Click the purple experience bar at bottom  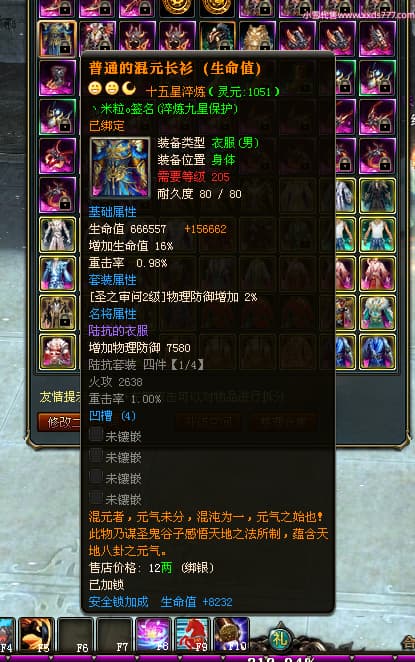pyautogui.click(x=207, y=658)
